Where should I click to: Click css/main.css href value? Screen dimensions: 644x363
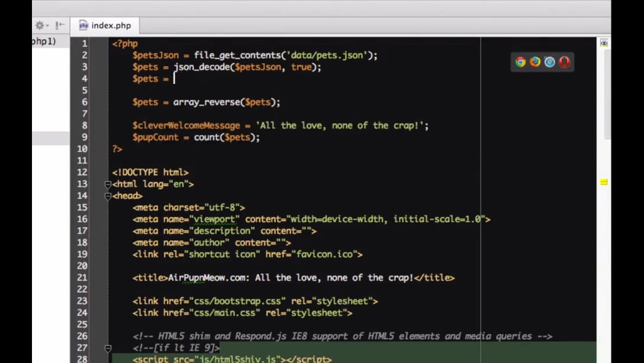(x=224, y=313)
